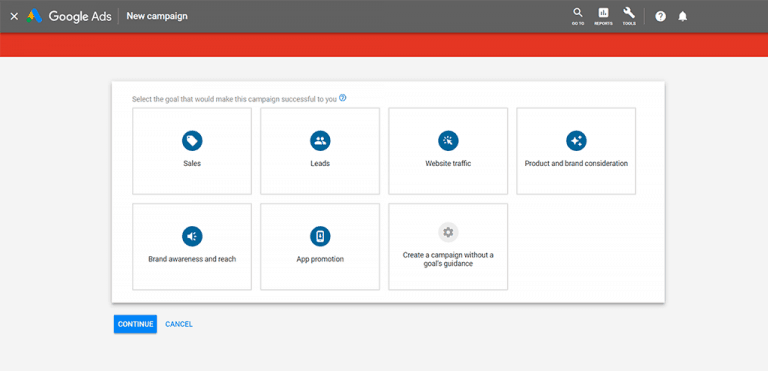
Task: Click the Product and brand consideration sparkle icon
Action: click(x=576, y=141)
